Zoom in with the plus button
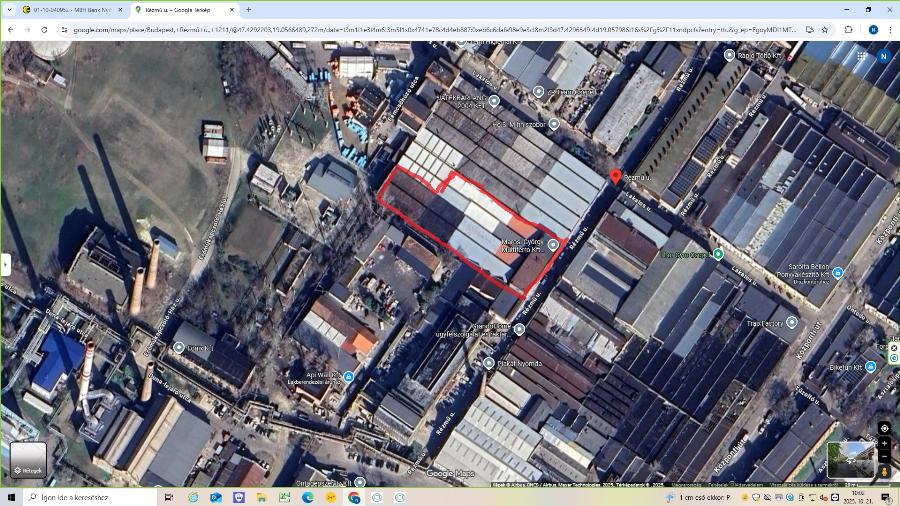This screenshot has height=506, width=900. point(884,443)
